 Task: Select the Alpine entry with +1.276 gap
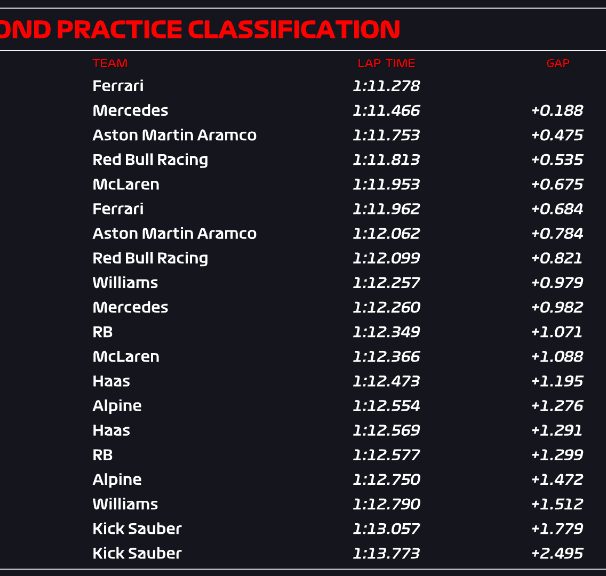[x=117, y=406]
